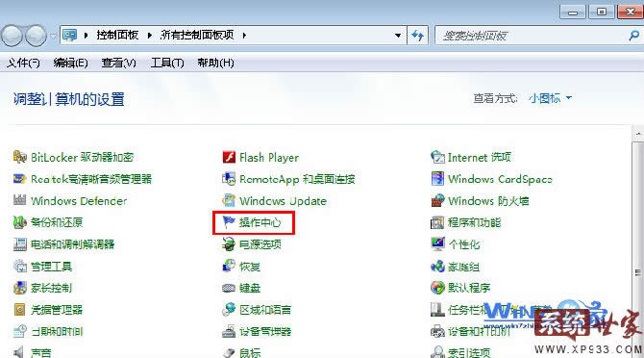Open 电话和调制解调器 icon
Screen dimensions: 644x358
pos(20,244)
